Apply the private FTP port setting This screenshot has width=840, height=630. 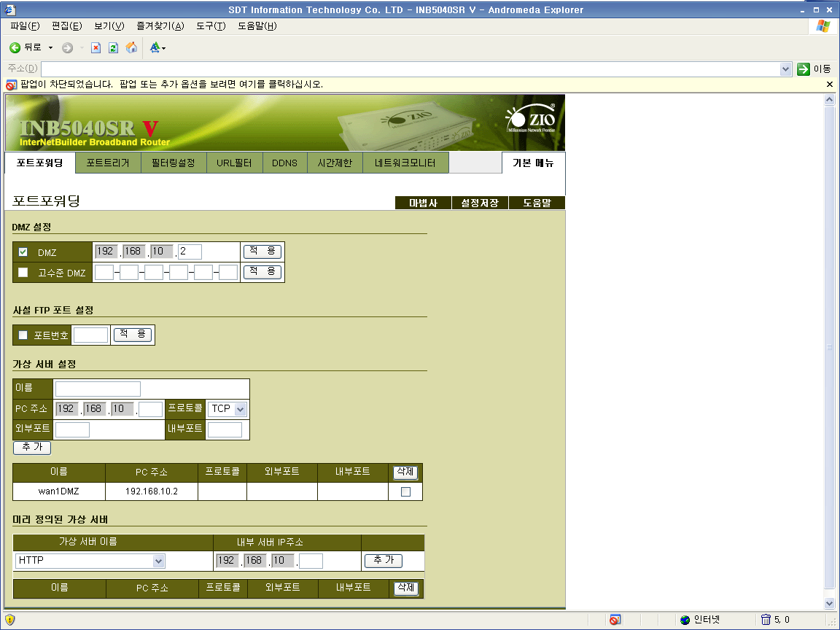133,334
